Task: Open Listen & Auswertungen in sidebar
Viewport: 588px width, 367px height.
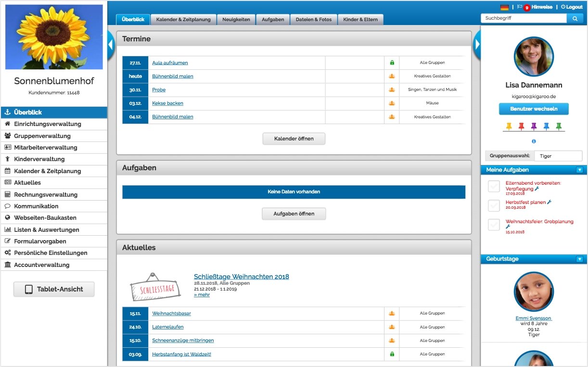Action: click(x=54, y=230)
